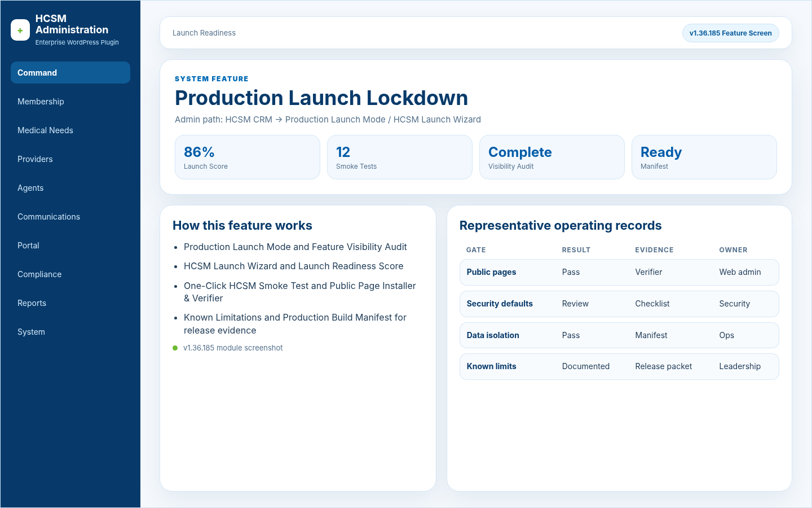Screen dimensions: 812x508
Task: Click the Release packet evidence cell
Action: [664, 366]
